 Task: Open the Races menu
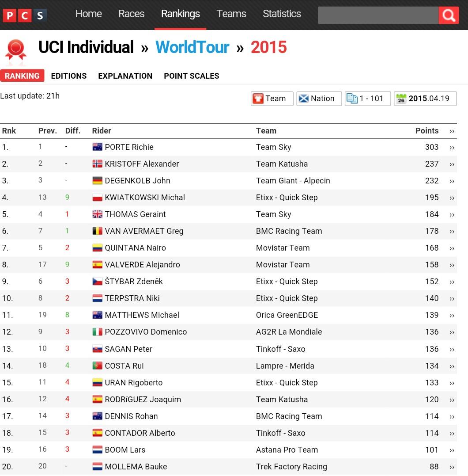pyautogui.click(x=131, y=14)
